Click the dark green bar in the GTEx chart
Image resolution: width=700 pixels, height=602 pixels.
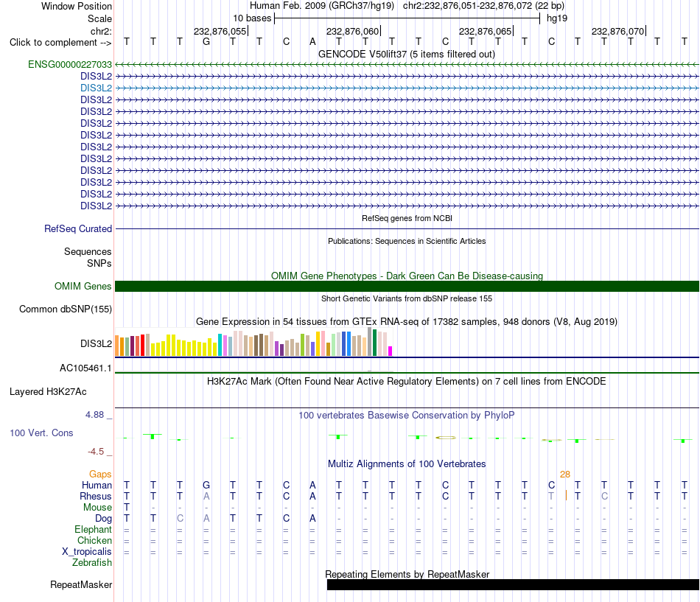coord(374,343)
